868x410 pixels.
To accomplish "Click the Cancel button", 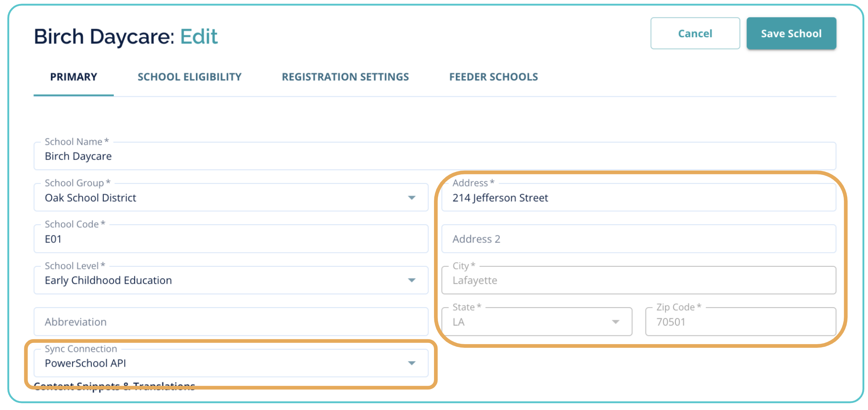I will pyautogui.click(x=695, y=33).
